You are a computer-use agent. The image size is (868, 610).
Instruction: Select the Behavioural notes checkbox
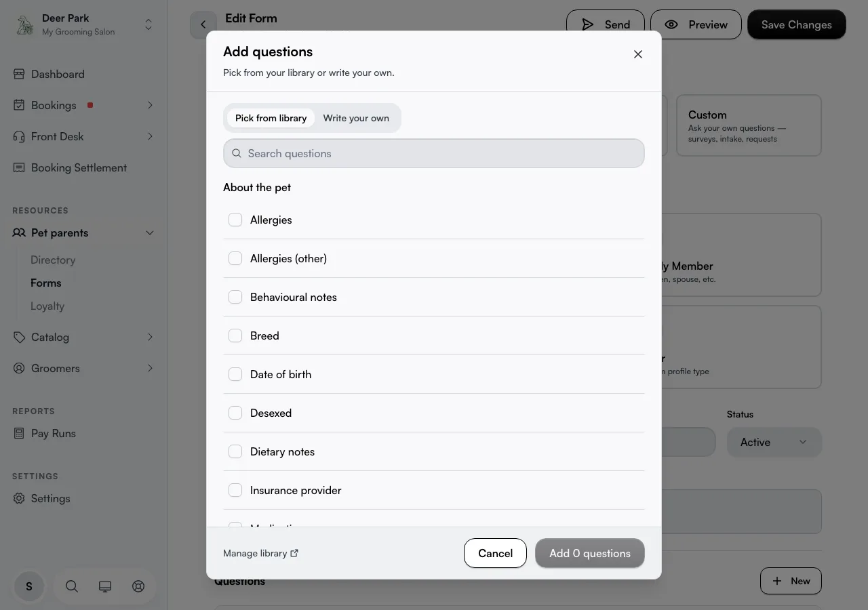235,297
